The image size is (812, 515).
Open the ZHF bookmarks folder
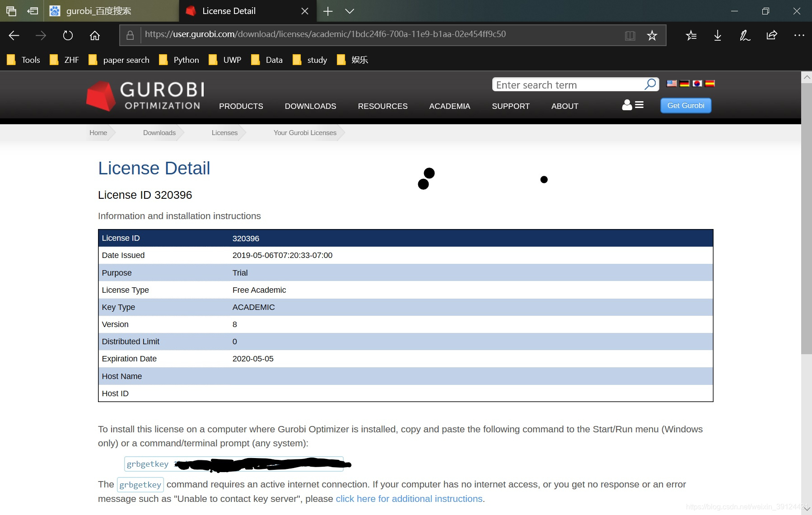point(64,60)
